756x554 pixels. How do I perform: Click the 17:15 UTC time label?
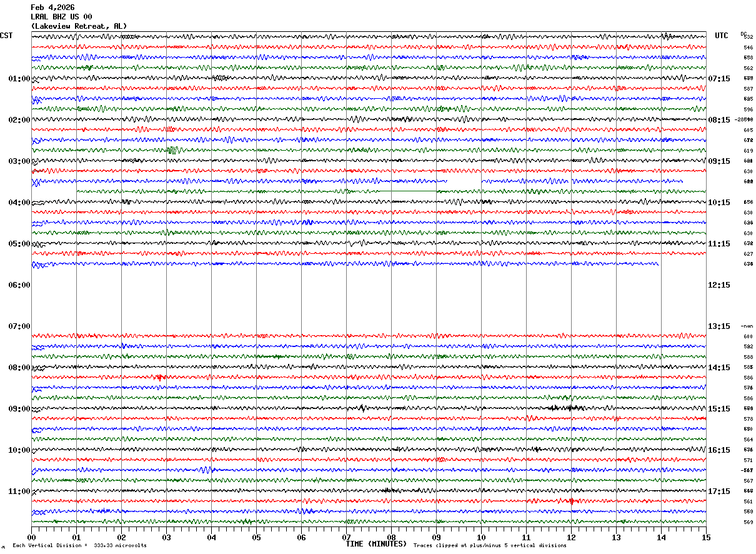pos(719,491)
